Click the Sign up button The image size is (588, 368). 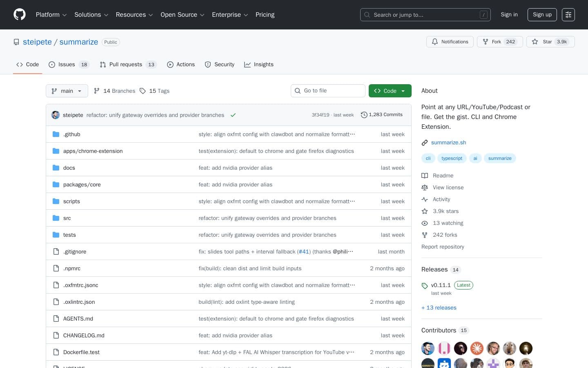click(542, 15)
